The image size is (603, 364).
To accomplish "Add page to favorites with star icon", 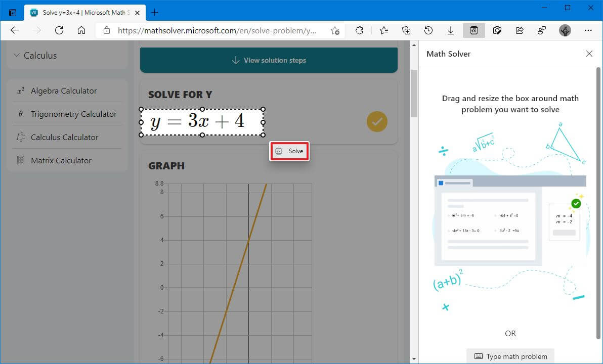I will pyautogui.click(x=383, y=30).
